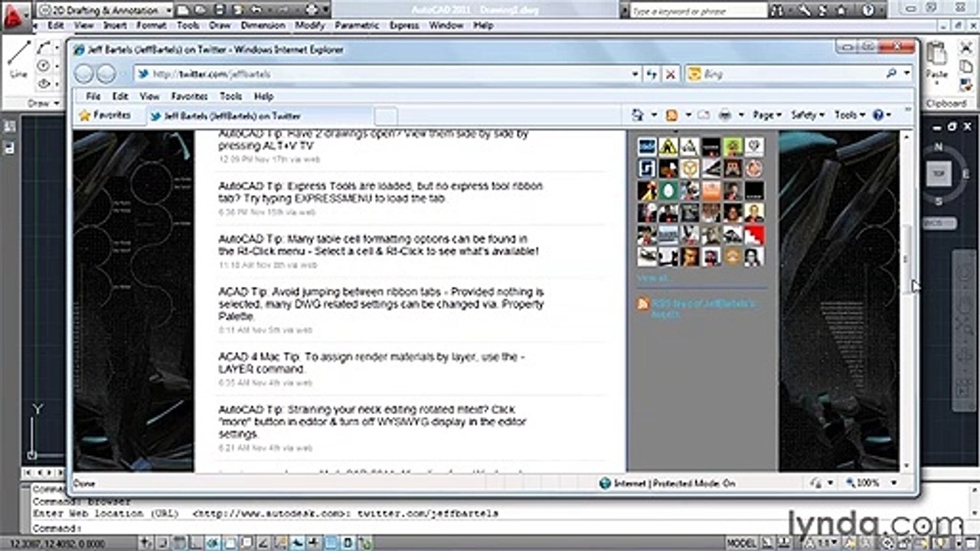The width and height of the screenshot is (980, 551).
Task: Click Open in AutoCAD quick access toolbar
Action: [x=201, y=10]
